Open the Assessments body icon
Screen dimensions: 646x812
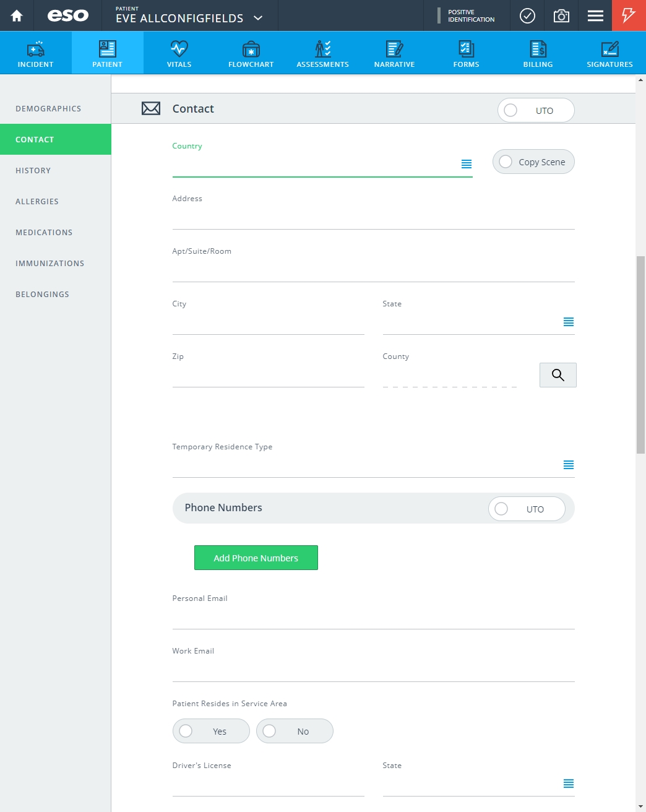coord(323,49)
